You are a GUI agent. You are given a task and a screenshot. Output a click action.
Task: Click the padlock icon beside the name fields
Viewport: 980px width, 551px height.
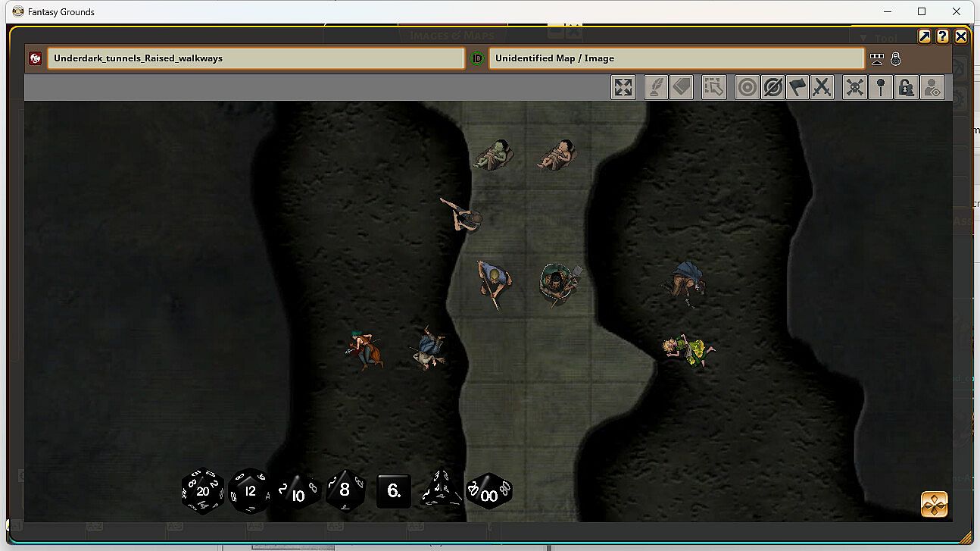coord(895,58)
